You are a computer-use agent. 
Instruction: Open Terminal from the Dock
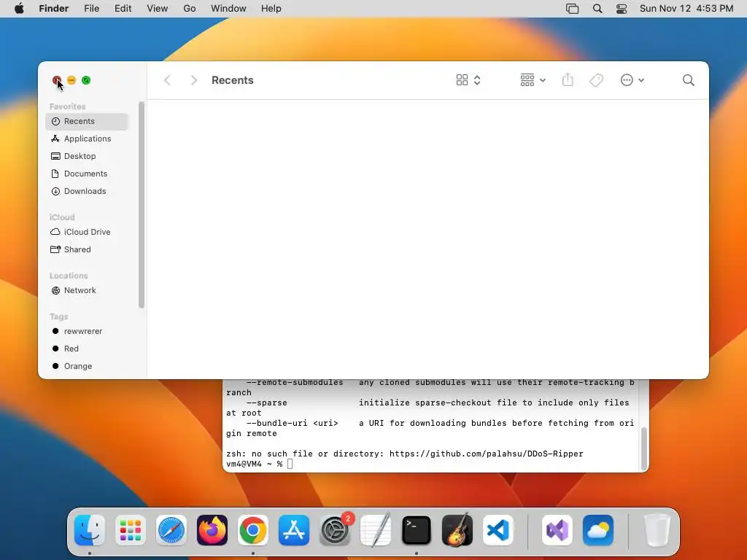click(417, 530)
